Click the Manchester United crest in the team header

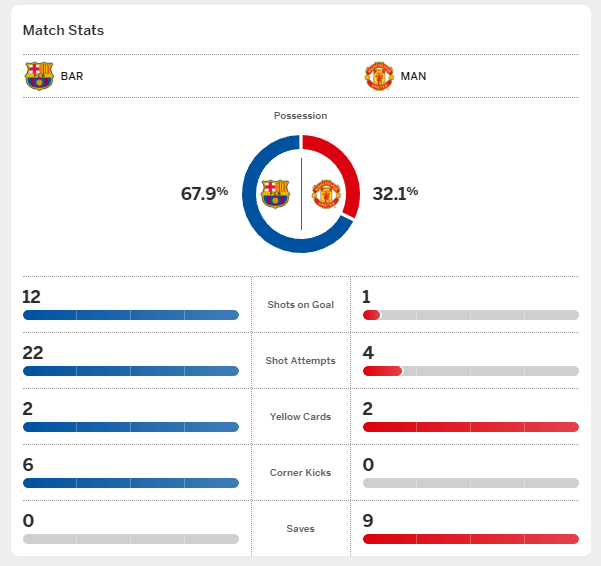(x=379, y=76)
